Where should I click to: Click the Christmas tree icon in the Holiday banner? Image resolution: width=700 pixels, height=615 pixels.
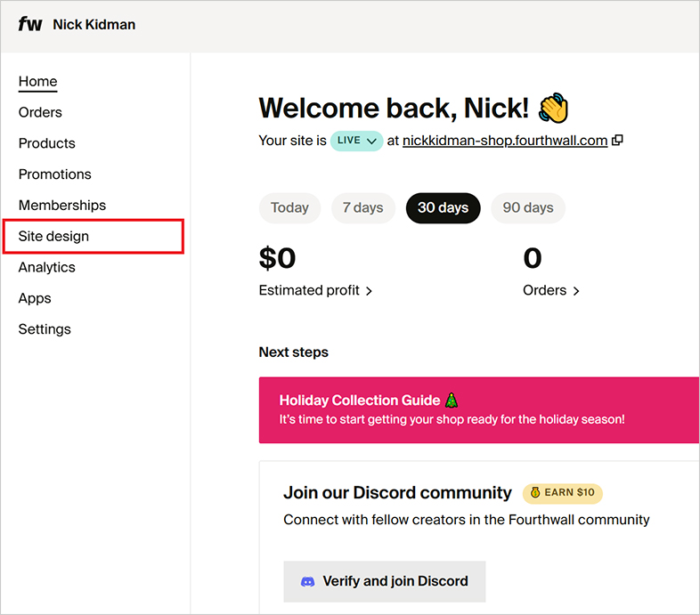click(x=452, y=401)
